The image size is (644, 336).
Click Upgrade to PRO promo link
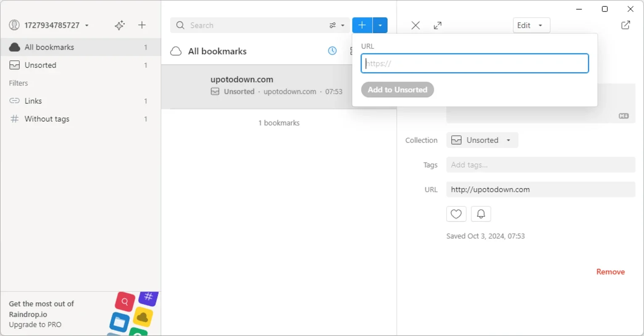tap(35, 325)
